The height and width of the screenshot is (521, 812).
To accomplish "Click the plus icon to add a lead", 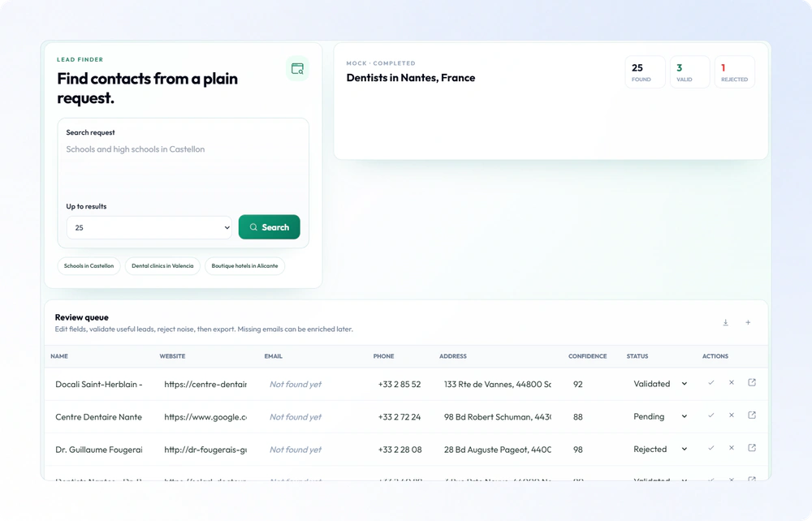I will tap(748, 322).
